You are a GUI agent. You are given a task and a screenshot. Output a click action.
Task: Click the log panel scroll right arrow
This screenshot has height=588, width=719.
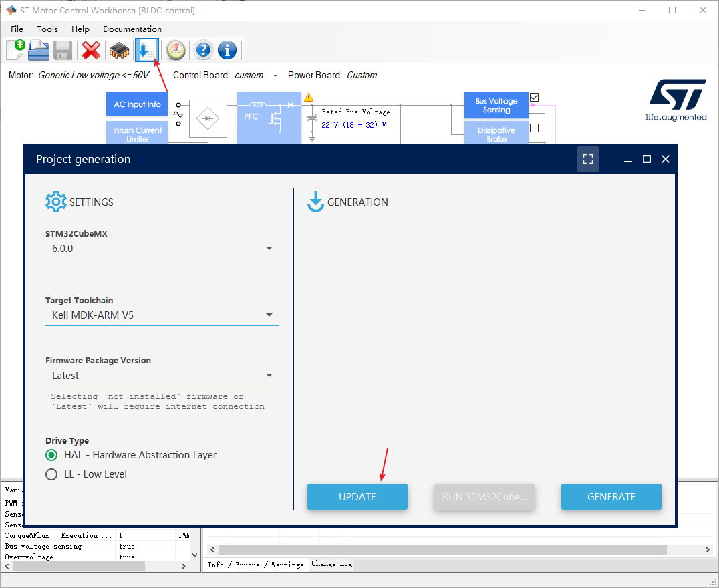(707, 549)
